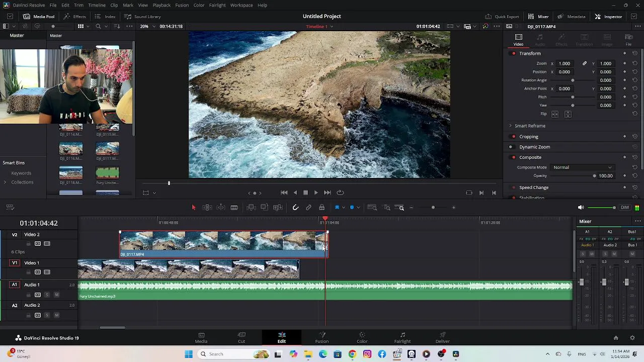Open the Sound Library panel

pyautogui.click(x=142, y=17)
